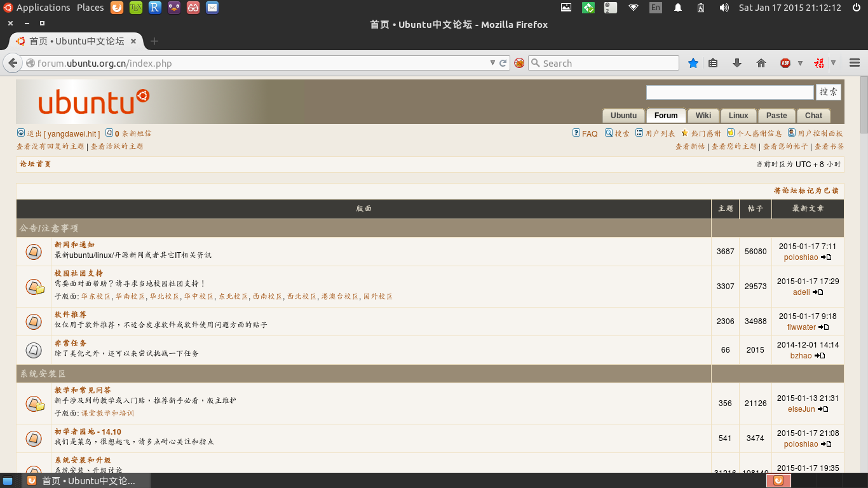Select Firefox window in bottom taskbar

[86, 480]
